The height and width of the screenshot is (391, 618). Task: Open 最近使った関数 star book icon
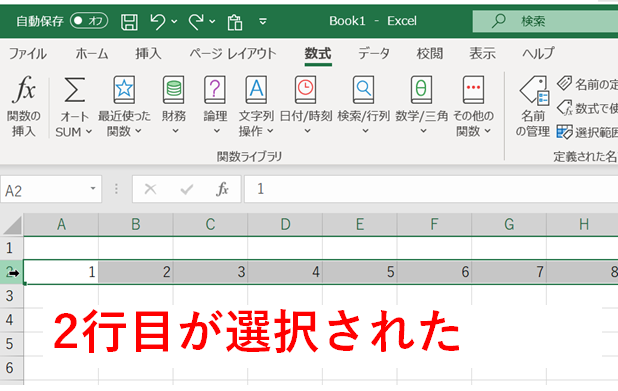[x=124, y=90]
